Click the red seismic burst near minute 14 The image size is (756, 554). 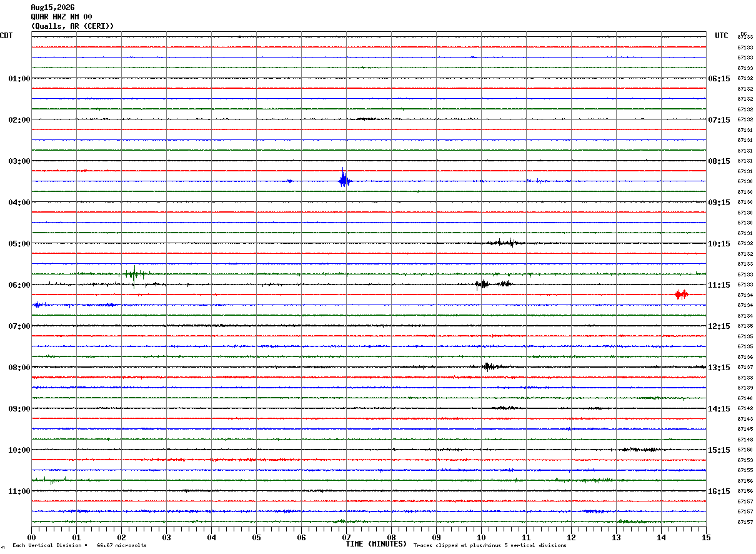(682, 295)
